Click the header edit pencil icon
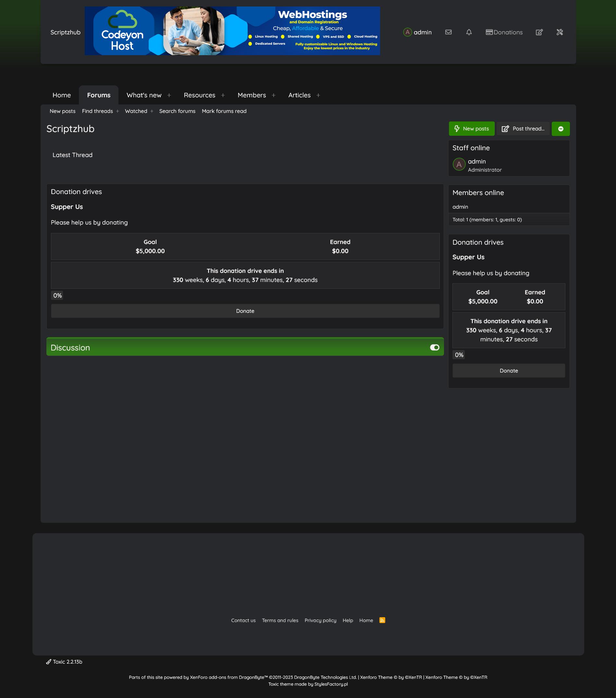The width and height of the screenshot is (616, 698). (x=539, y=32)
